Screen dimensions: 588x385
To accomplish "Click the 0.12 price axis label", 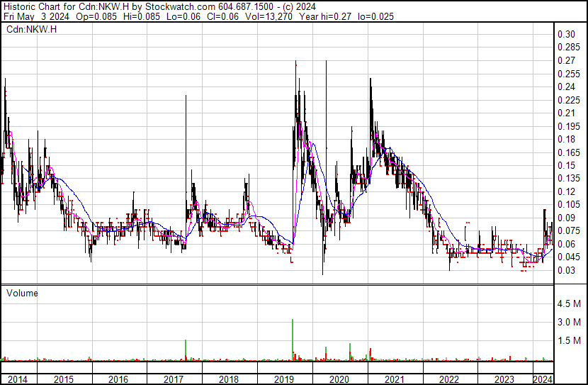I will tap(566, 191).
